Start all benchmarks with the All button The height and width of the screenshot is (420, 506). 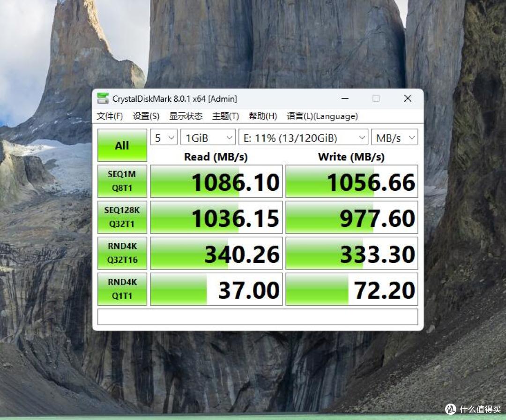pyautogui.click(x=122, y=145)
